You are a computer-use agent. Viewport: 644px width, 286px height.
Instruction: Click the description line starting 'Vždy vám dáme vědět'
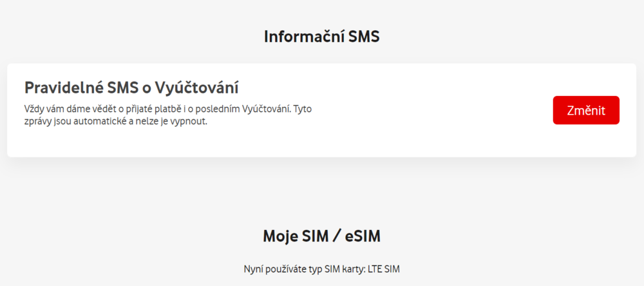(x=167, y=109)
